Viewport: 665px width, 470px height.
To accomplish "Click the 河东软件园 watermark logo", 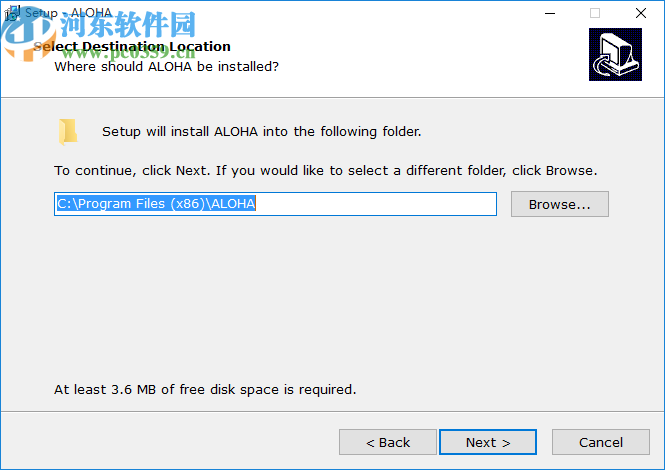I will tap(125, 24).
